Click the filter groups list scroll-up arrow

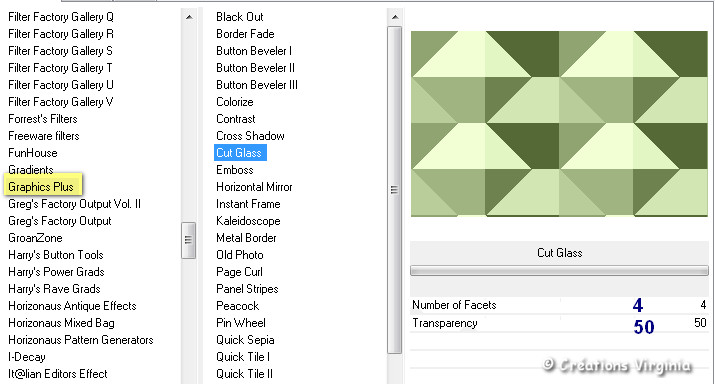pyautogui.click(x=189, y=17)
